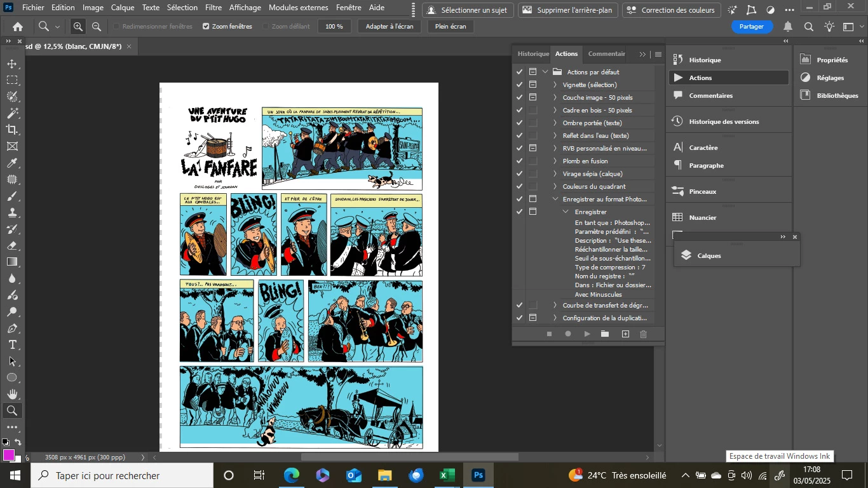This screenshot has width=868, height=488.
Task: Select the Path Selection arrow tool
Action: [12, 362]
